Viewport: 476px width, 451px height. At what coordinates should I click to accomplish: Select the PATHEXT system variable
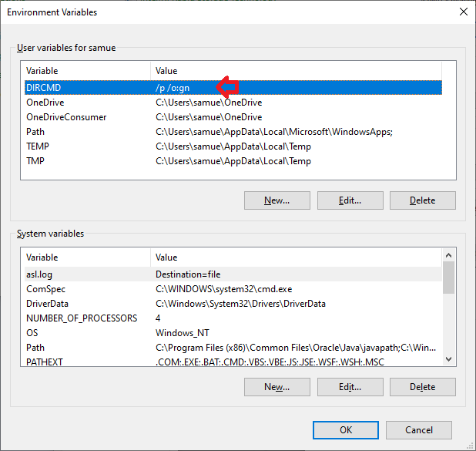click(x=233, y=361)
